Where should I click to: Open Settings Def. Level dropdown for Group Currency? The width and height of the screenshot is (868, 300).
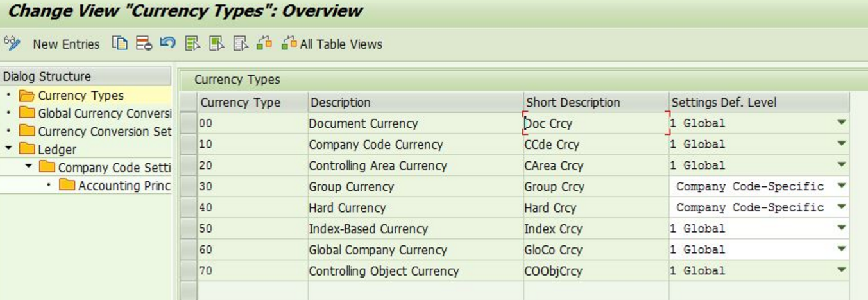[842, 186]
